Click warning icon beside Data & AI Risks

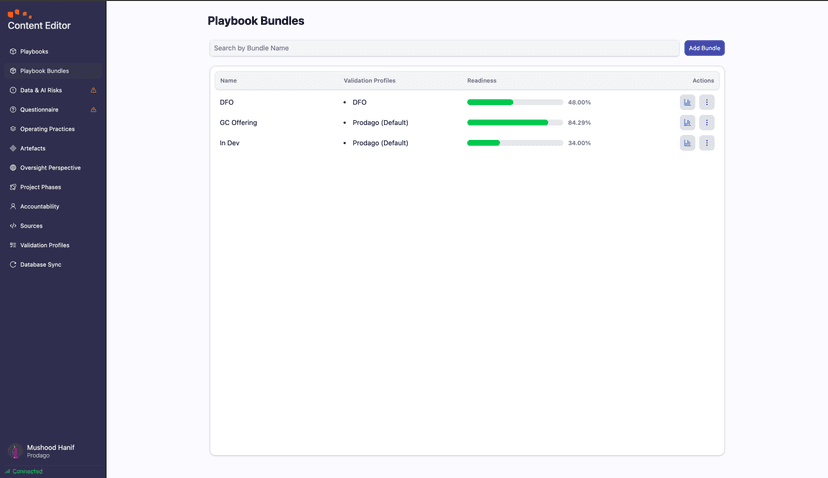(x=94, y=90)
